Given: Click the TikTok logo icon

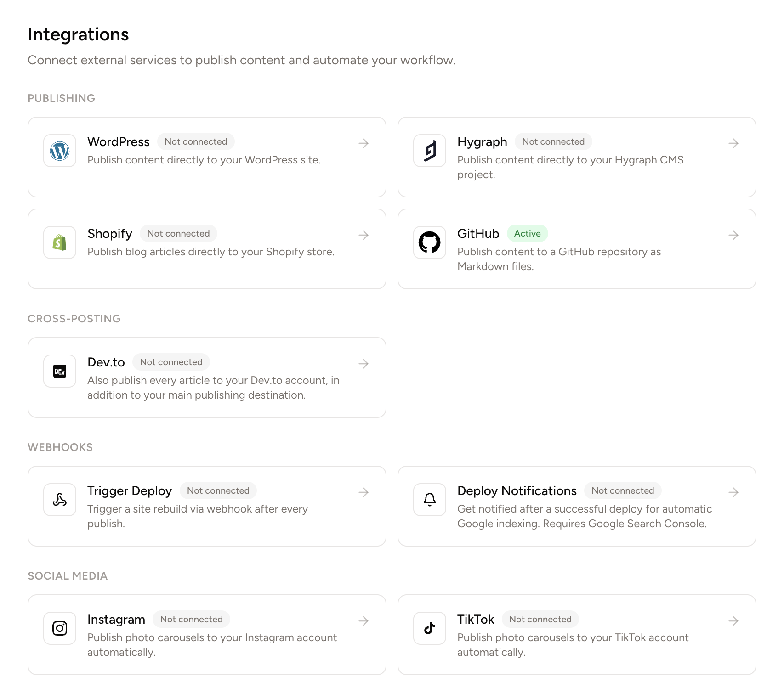Looking at the screenshot, I should click(430, 628).
